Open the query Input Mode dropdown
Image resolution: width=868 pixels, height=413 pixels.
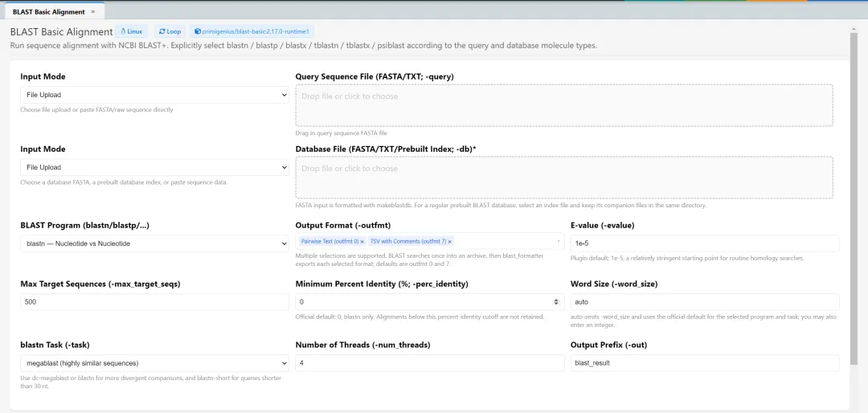pyautogui.click(x=154, y=95)
